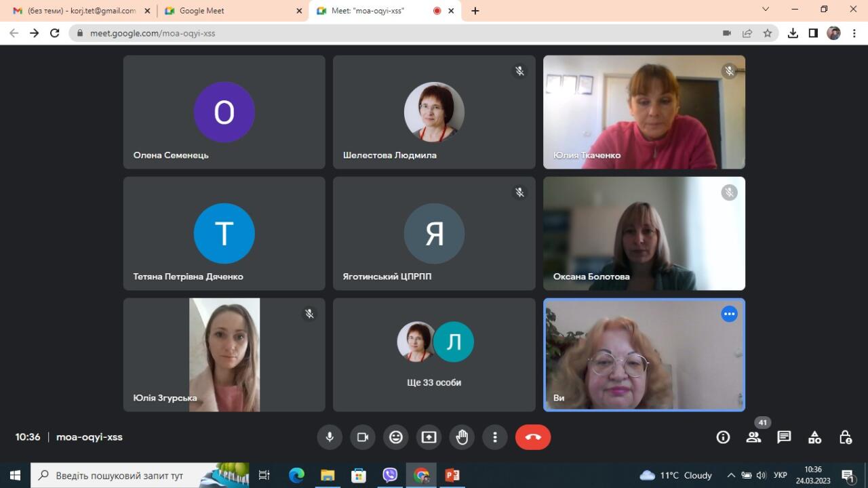This screenshot has height=488, width=868.
Task: Open Chrome three-dot menu
Action: click(854, 33)
